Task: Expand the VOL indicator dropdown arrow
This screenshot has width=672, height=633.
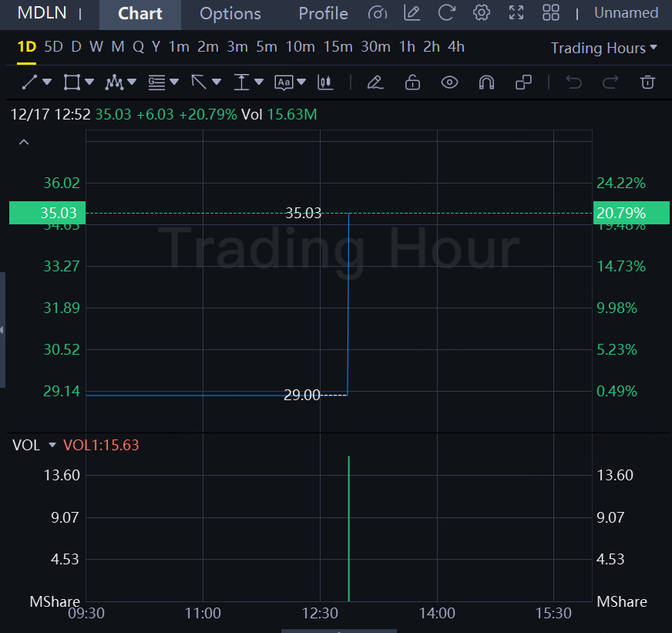Action: coord(52,445)
